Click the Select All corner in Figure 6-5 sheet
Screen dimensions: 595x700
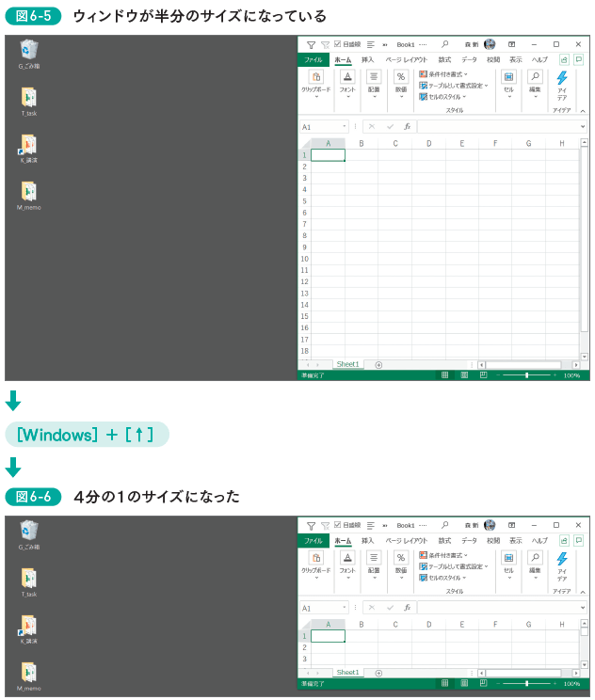click(x=305, y=143)
